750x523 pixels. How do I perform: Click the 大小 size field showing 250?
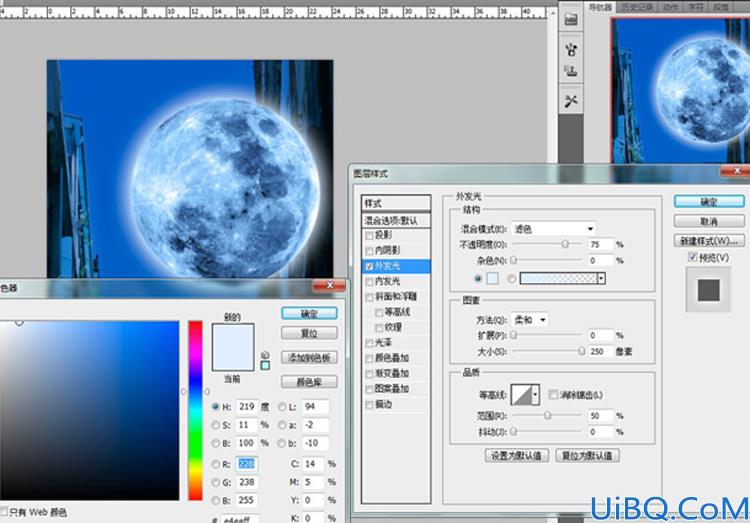coord(600,351)
